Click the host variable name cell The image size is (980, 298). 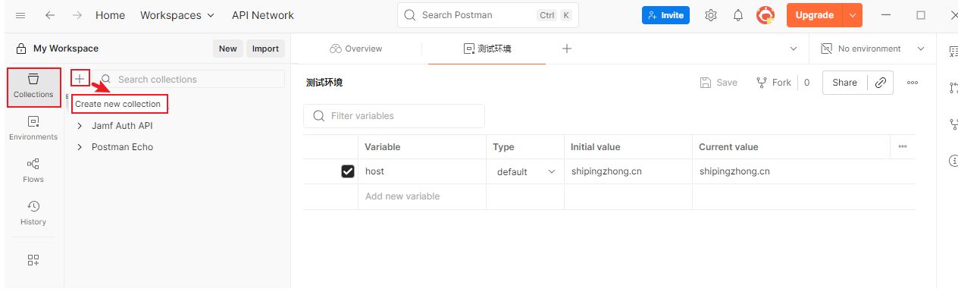[422, 171]
